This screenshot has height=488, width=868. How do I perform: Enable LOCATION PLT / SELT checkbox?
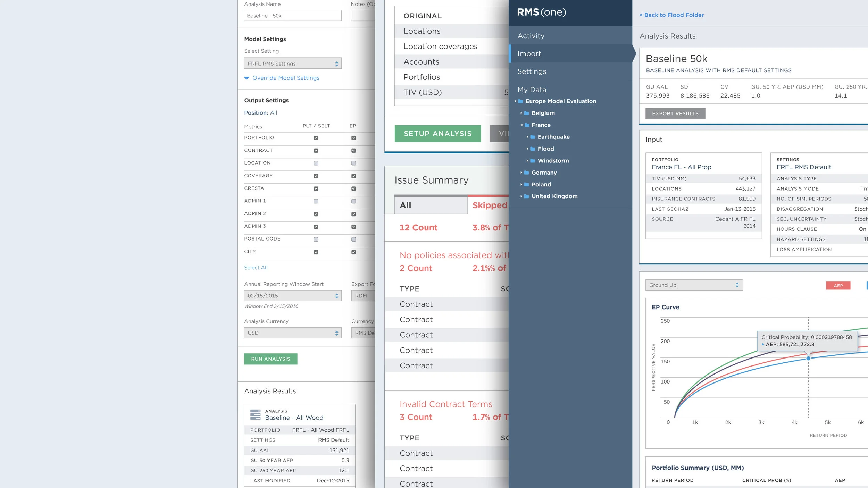click(316, 163)
